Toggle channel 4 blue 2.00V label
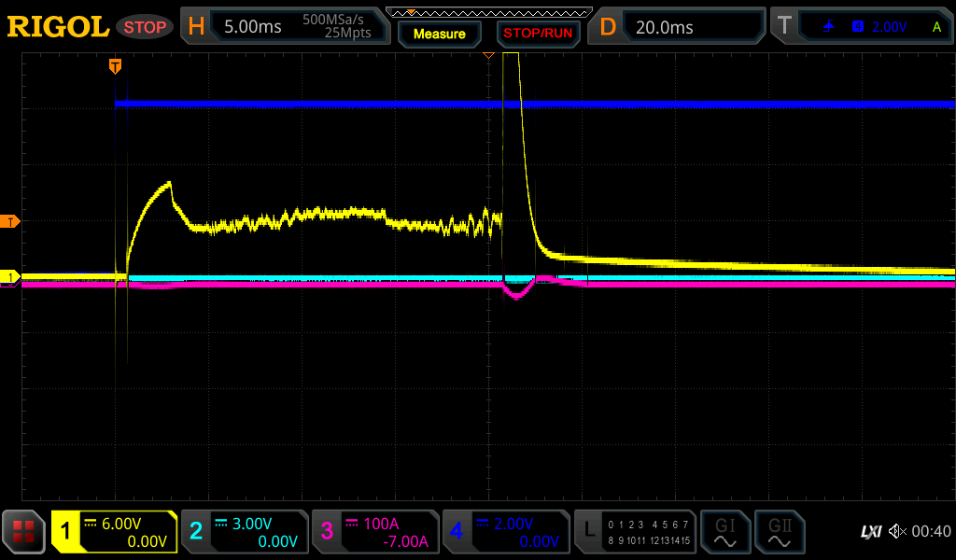 pyautogui.click(x=505, y=532)
